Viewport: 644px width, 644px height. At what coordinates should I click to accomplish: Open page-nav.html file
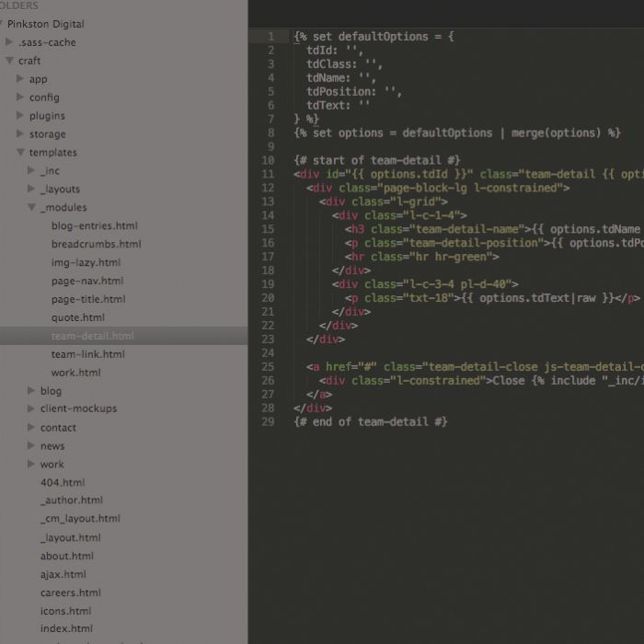pyautogui.click(x=86, y=281)
